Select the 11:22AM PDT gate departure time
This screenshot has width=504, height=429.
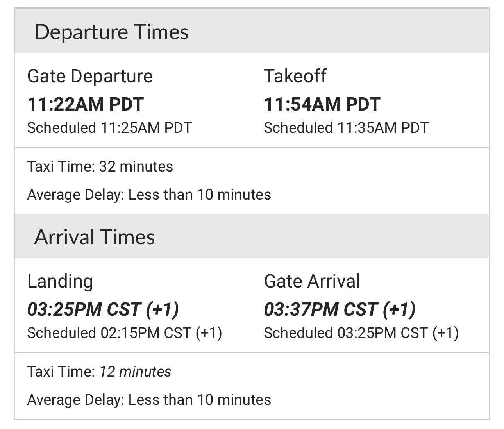pos(86,104)
